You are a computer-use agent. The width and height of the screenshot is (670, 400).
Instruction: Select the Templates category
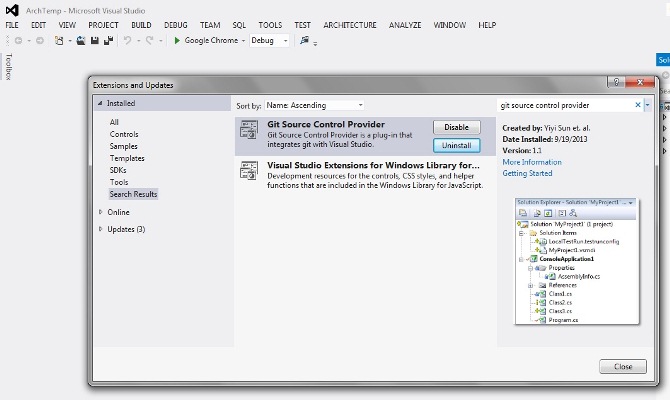pyautogui.click(x=127, y=158)
